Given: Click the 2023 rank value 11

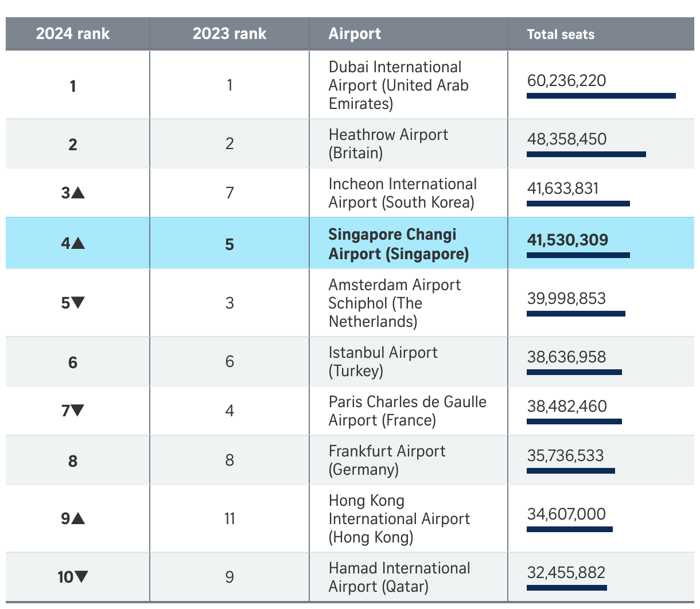Looking at the screenshot, I should 230,519.
